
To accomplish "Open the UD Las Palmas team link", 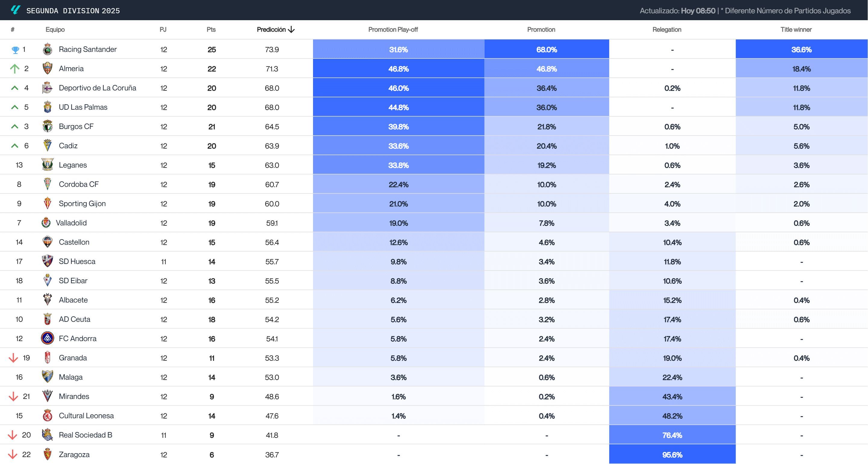I will click(83, 107).
